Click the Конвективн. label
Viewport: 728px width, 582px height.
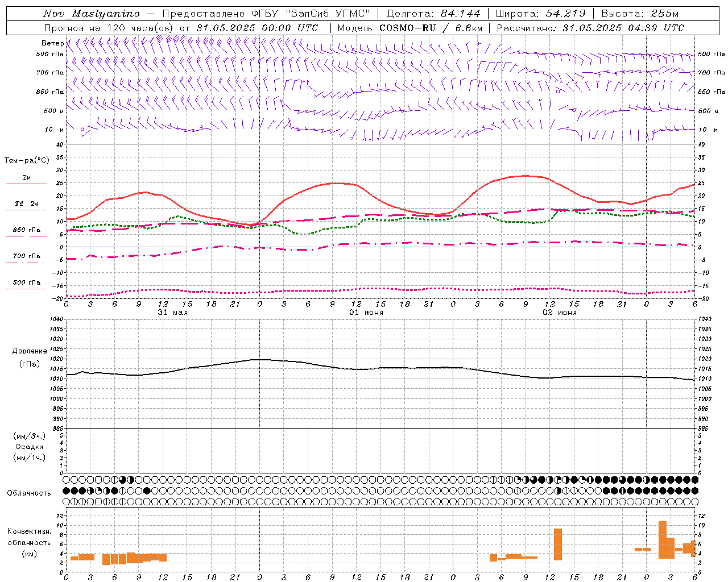click(30, 531)
